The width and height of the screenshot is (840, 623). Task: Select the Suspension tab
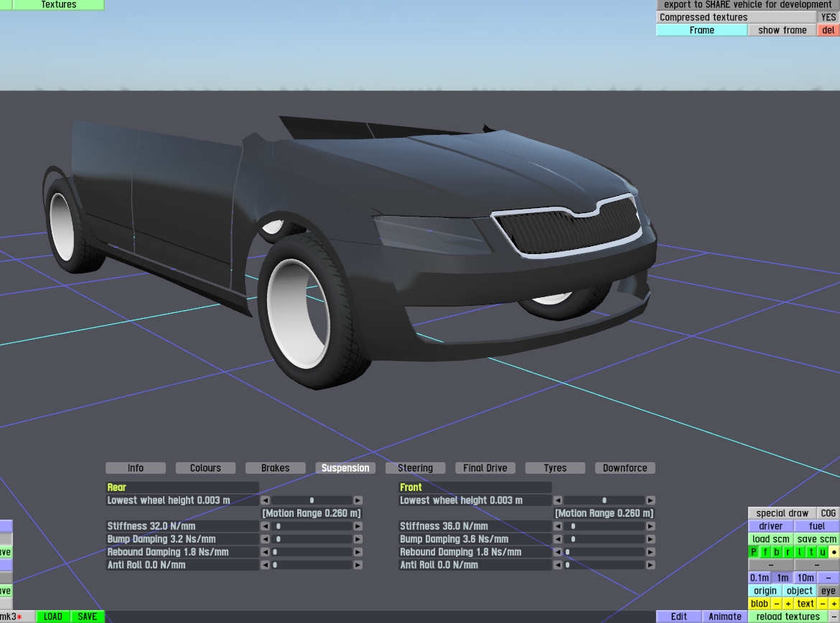coord(345,468)
